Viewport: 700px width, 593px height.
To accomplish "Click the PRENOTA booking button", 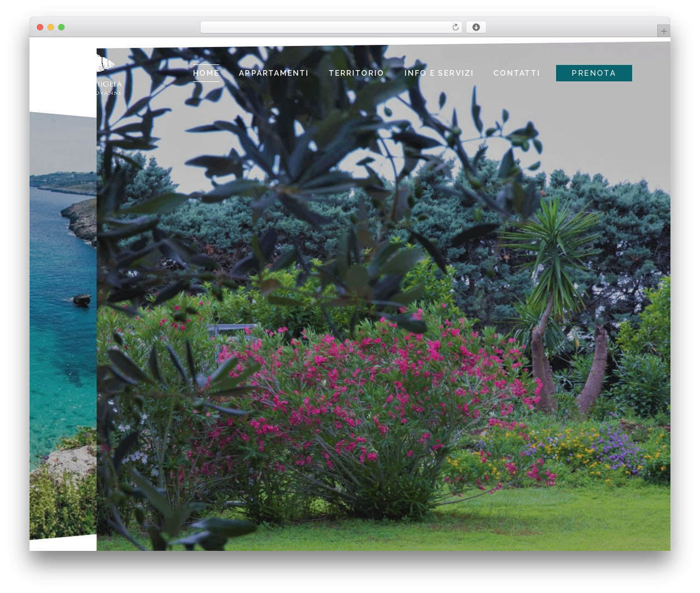I will (594, 73).
